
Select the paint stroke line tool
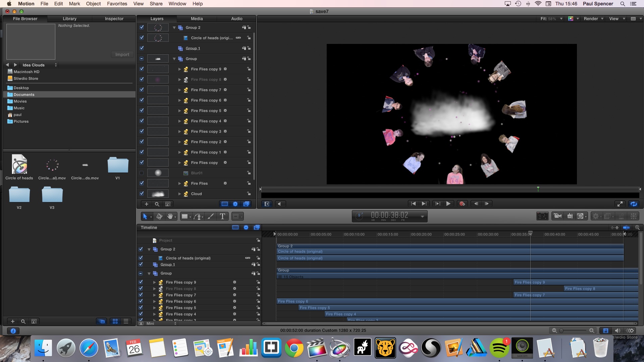click(x=211, y=217)
